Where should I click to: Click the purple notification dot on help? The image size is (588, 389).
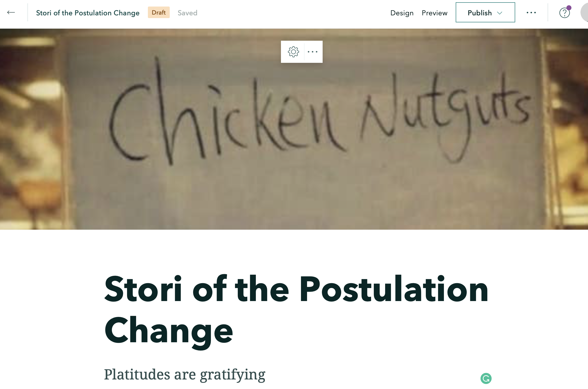[569, 8]
